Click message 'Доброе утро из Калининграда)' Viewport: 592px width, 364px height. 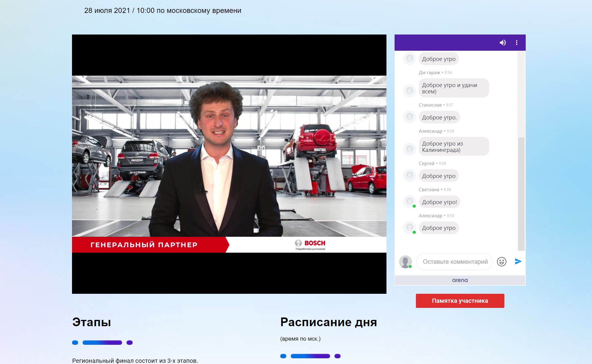point(454,146)
